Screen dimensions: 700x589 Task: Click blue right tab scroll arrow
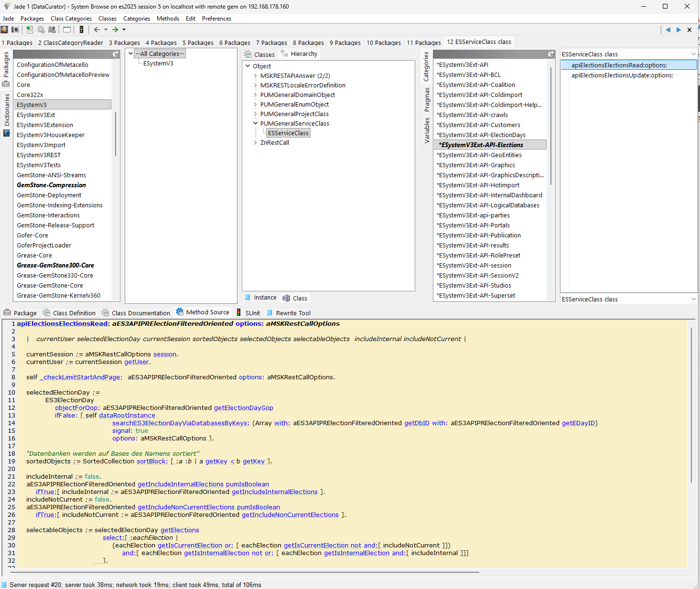coord(678,30)
